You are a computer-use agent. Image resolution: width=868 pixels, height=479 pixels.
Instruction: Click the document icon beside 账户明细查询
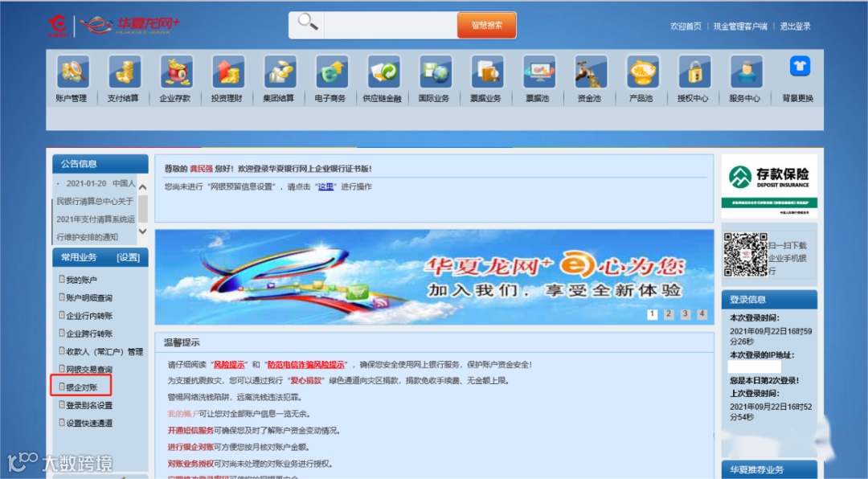62,297
